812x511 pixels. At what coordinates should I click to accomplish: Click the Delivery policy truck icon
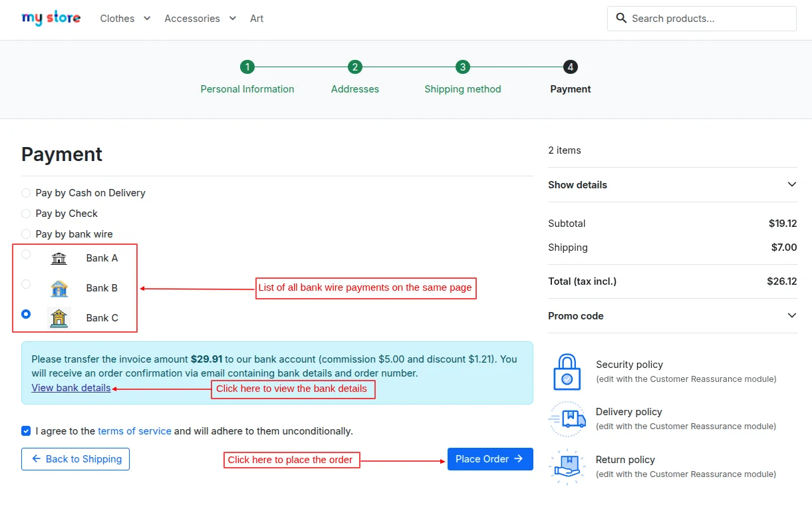[x=567, y=419]
